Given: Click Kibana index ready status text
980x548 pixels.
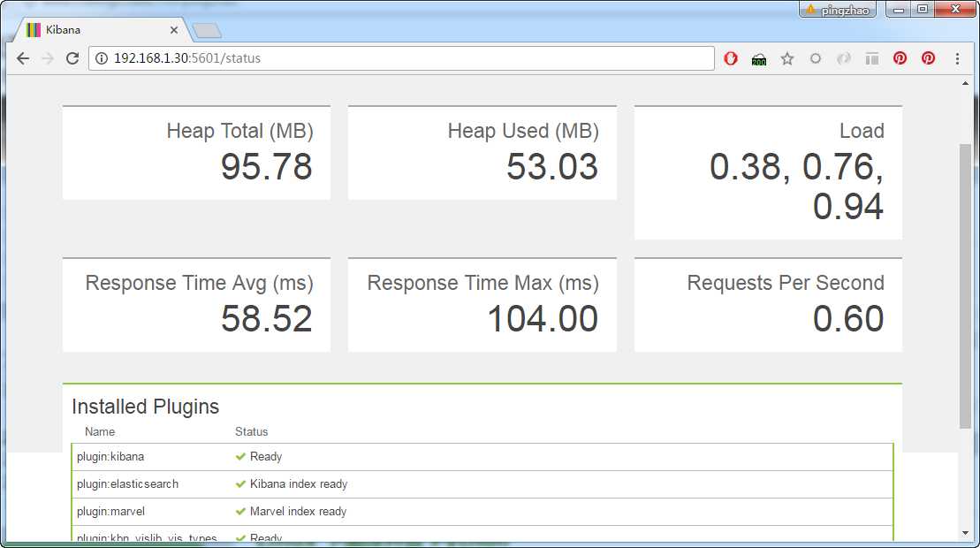Looking at the screenshot, I should [x=299, y=484].
